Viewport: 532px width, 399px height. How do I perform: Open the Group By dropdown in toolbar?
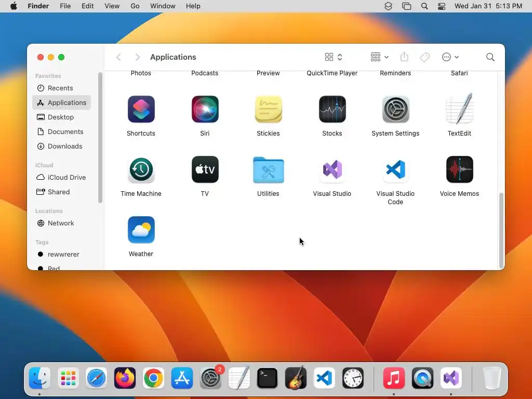(380, 57)
